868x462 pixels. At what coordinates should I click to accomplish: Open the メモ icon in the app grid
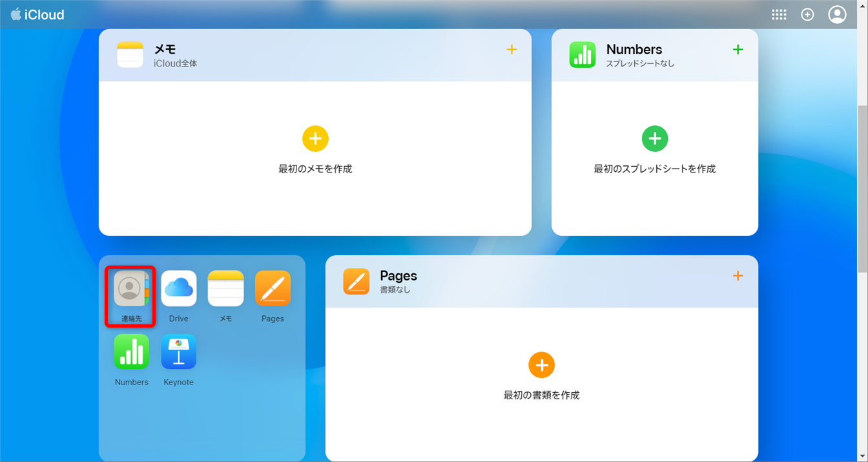(225, 289)
